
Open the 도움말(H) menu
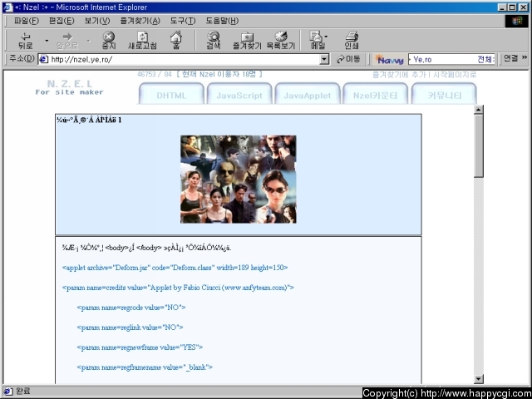click(222, 21)
